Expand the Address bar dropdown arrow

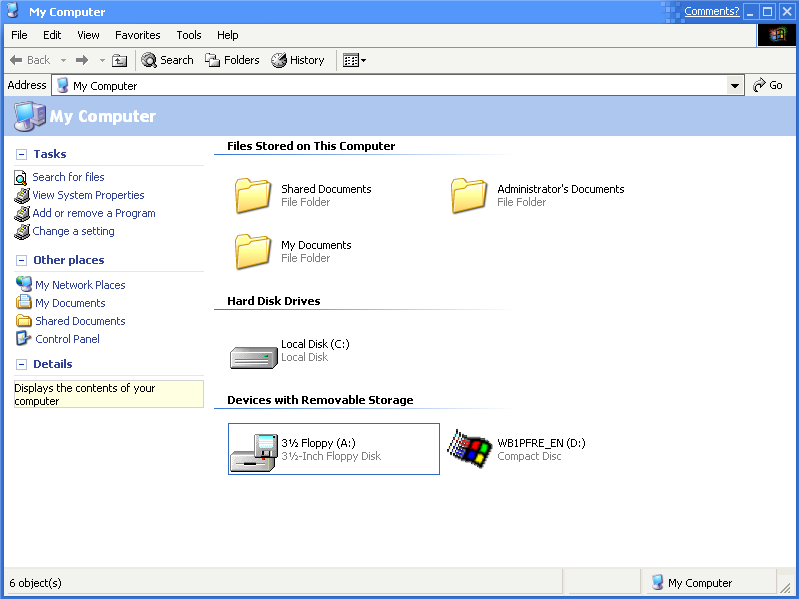pos(736,86)
